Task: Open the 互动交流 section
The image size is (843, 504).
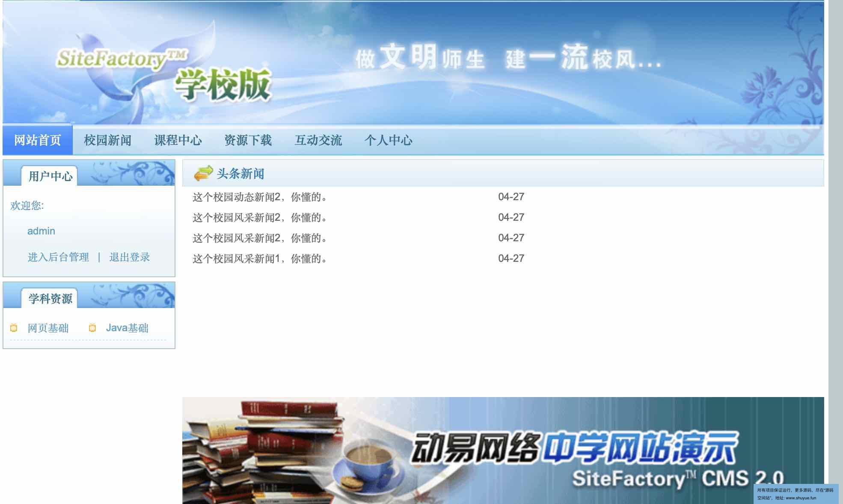Action: [x=318, y=140]
